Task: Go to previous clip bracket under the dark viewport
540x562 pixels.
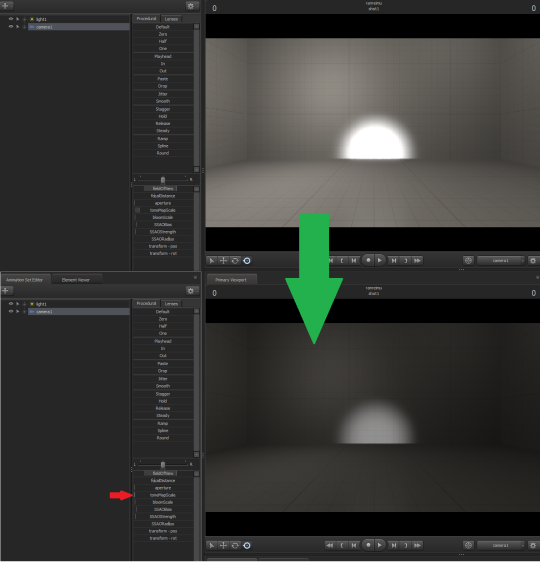Action: pos(342,545)
